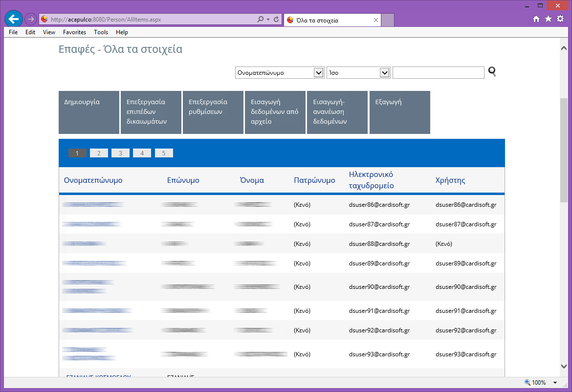Close the 'Όλα τα στοιχεία' tab
572x392 pixels.
pos(376,20)
